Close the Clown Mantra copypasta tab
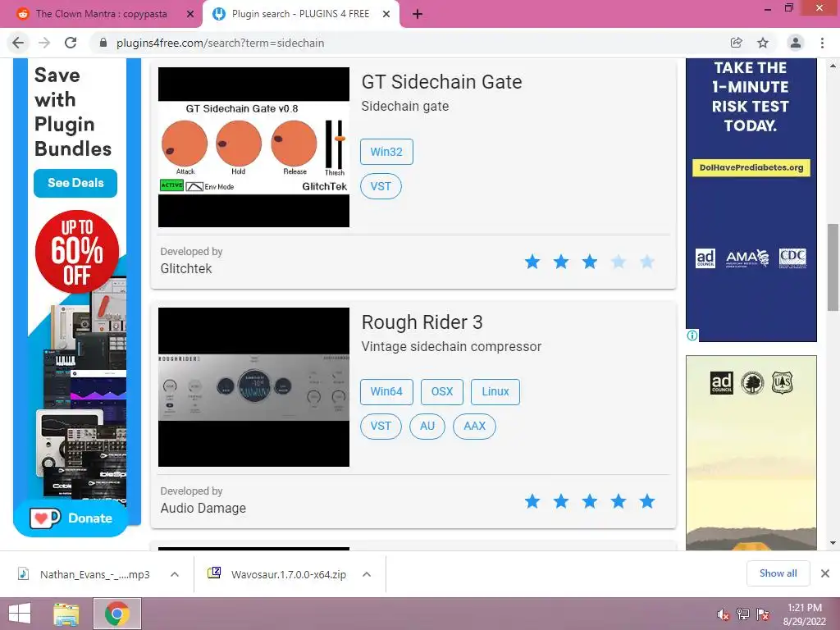Screen dimensions: 840x630 [x=190, y=14]
